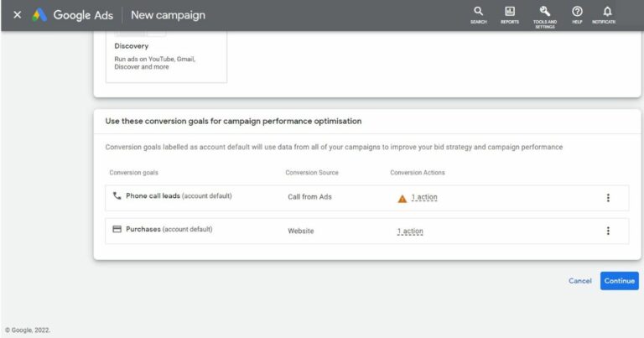Viewport: 644px width, 338px height.
Task: Select the Phone call leads goal row
Action: pyautogui.click(x=366, y=198)
